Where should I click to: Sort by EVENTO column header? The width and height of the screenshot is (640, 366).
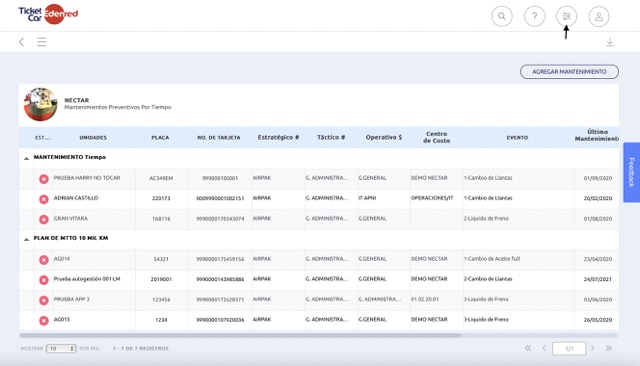(x=517, y=138)
